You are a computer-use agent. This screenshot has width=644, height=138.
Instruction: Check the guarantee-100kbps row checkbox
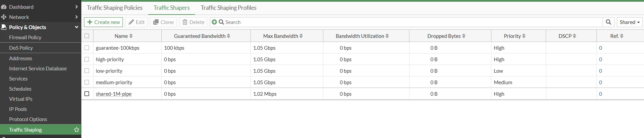tap(87, 48)
